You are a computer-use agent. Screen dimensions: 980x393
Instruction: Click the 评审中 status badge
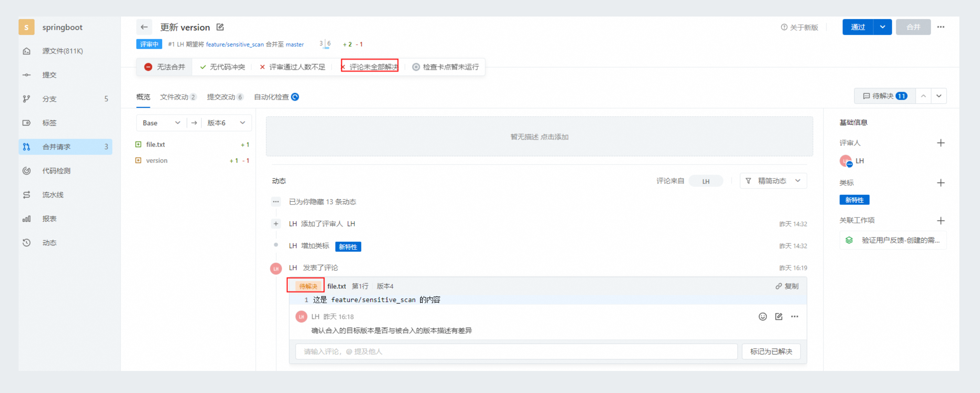[x=149, y=44]
